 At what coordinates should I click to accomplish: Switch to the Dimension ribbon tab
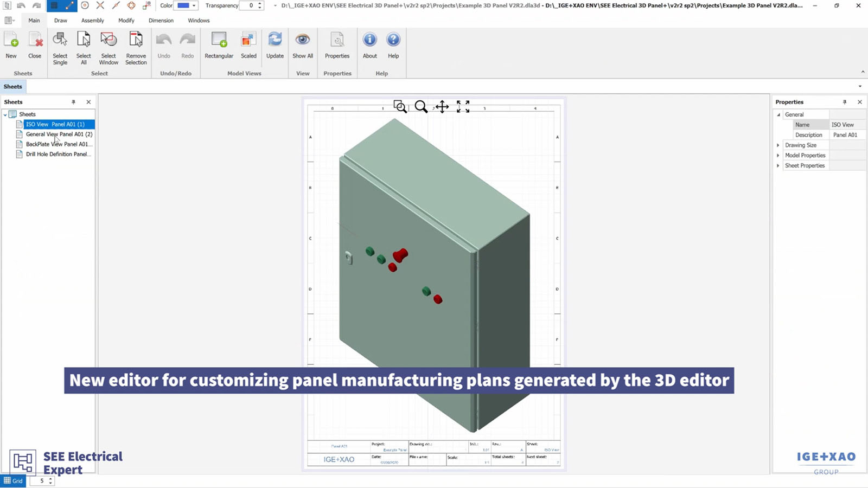[161, 20]
